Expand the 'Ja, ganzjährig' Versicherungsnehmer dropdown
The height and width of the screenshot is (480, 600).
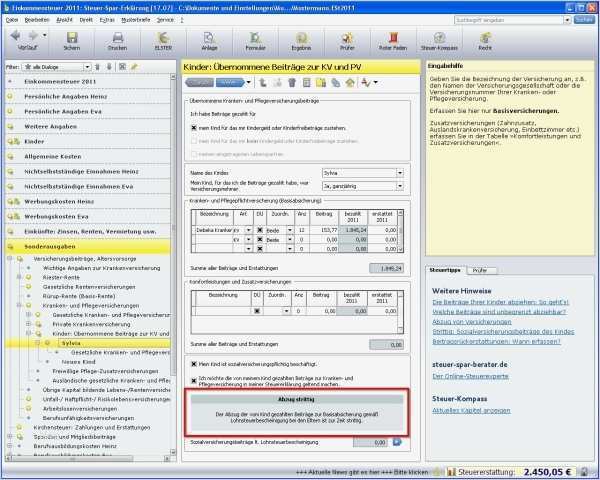click(400, 185)
